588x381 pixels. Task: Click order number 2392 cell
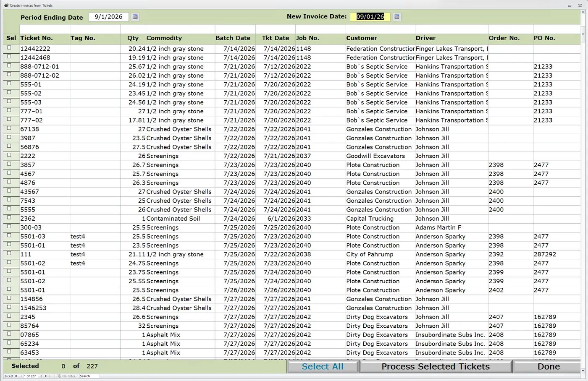pos(510,254)
